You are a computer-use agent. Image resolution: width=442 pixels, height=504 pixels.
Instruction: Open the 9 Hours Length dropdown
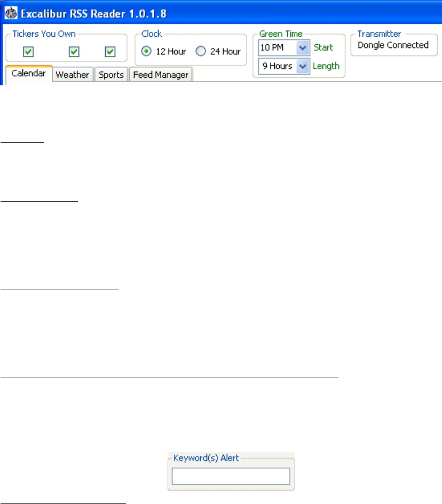tap(284, 66)
